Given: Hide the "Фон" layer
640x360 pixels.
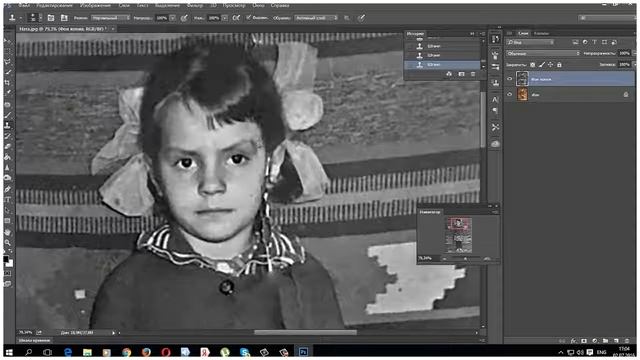Looking at the screenshot, I should (509, 94).
